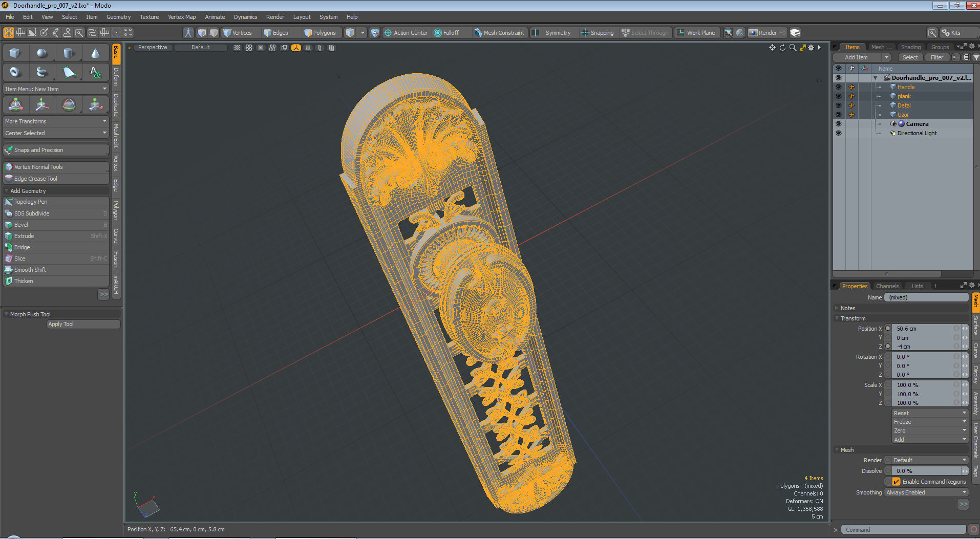Click the Render F9 button

(x=767, y=33)
